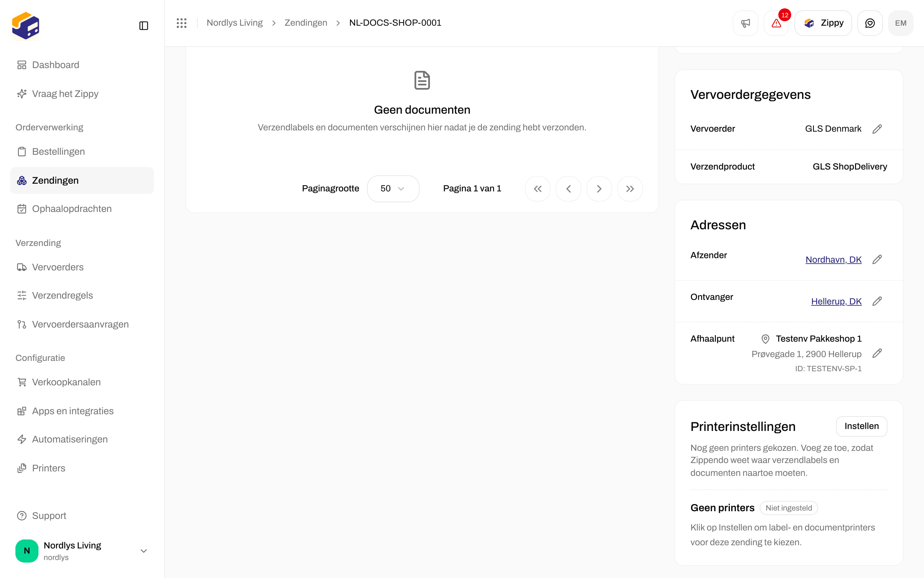Open Automatiseringen in sidebar
This screenshot has height=578, width=924.
(x=82, y=439)
